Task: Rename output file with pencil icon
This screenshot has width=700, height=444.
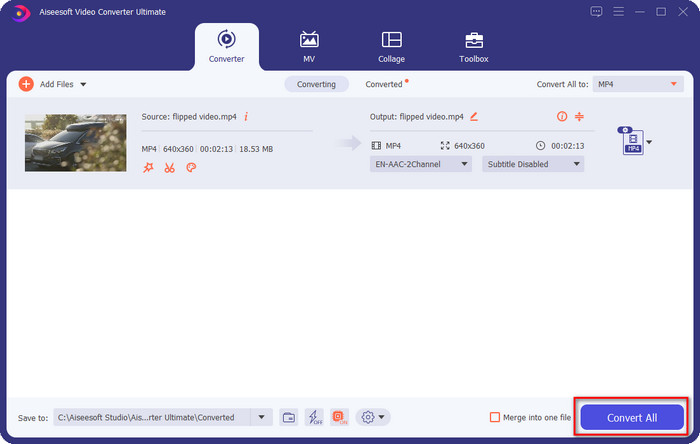Action: click(x=474, y=117)
